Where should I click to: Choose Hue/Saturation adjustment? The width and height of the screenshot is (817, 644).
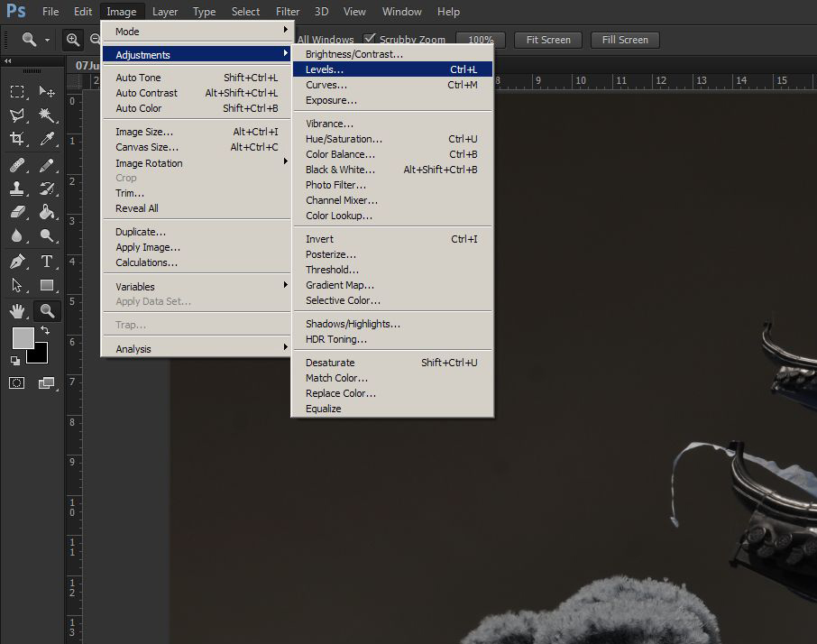[x=392, y=139]
